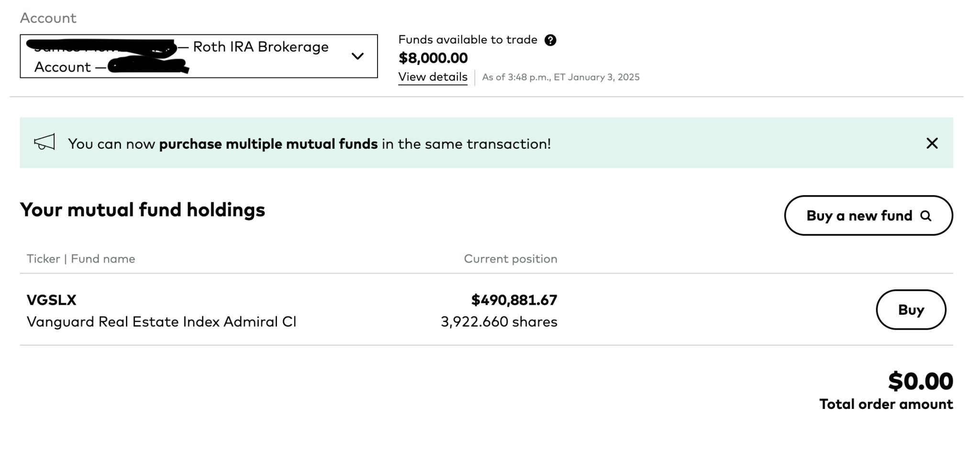Click the megaphone announcement icon

45,142
